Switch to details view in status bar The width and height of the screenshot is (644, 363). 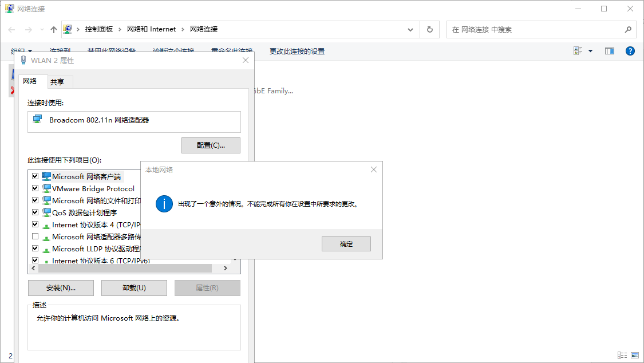(622, 356)
